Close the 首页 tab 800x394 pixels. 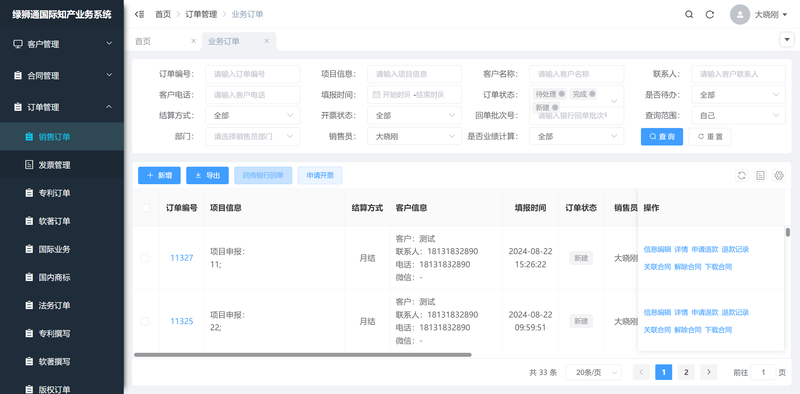(193, 41)
